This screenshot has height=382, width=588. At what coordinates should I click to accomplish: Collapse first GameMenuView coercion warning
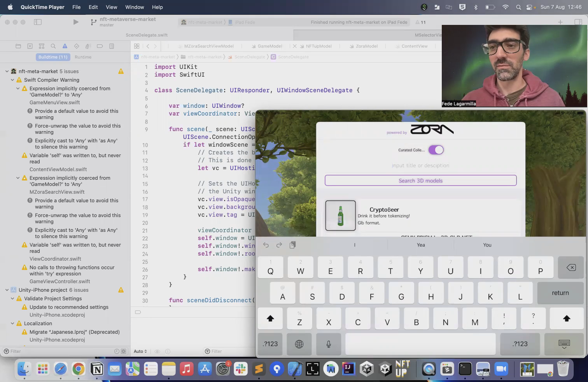click(18, 88)
